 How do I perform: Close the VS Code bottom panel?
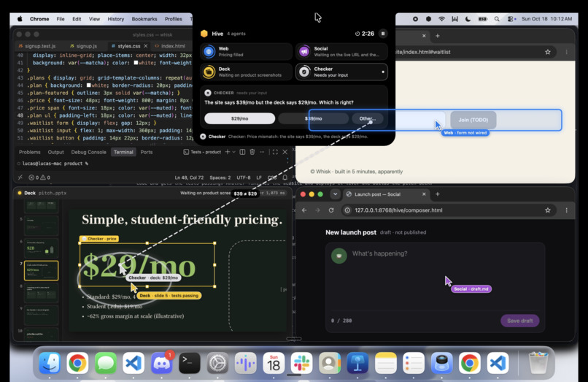tap(285, 152)
